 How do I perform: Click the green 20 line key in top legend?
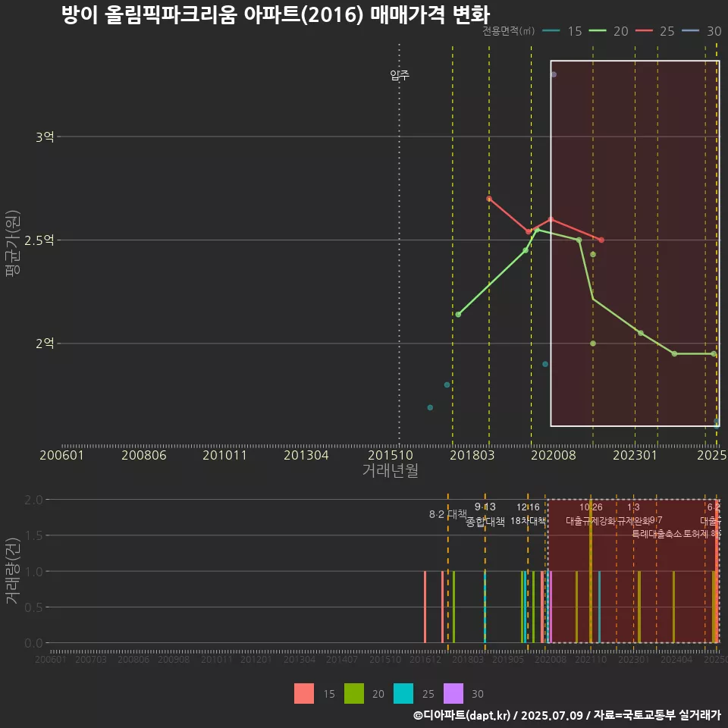pyautogui.click(x=598, y=31)
